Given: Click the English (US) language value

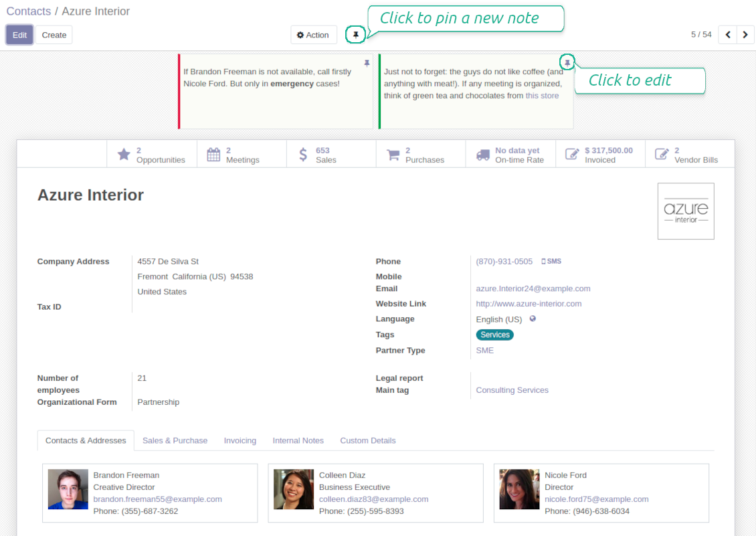Looking at the screenshot, I should click(499, 319).
